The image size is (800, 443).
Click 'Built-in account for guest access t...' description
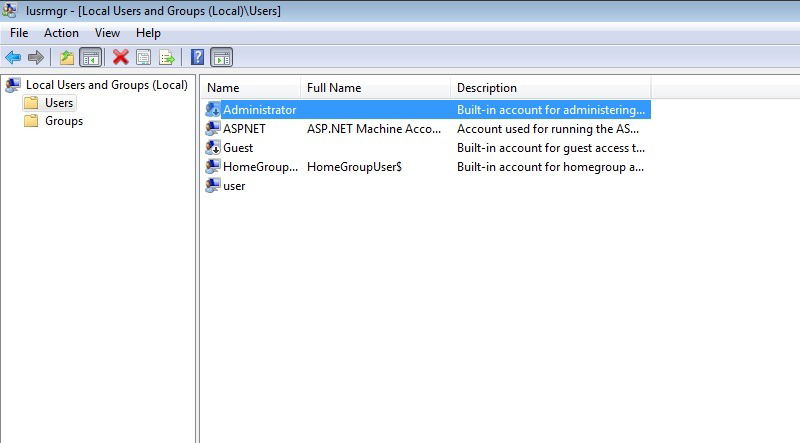(551, 147)
